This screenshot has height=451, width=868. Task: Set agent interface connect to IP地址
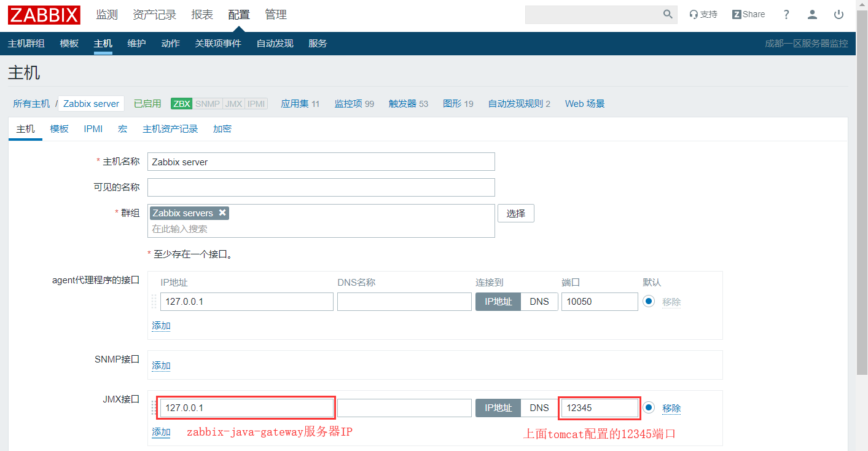(498, 302)
